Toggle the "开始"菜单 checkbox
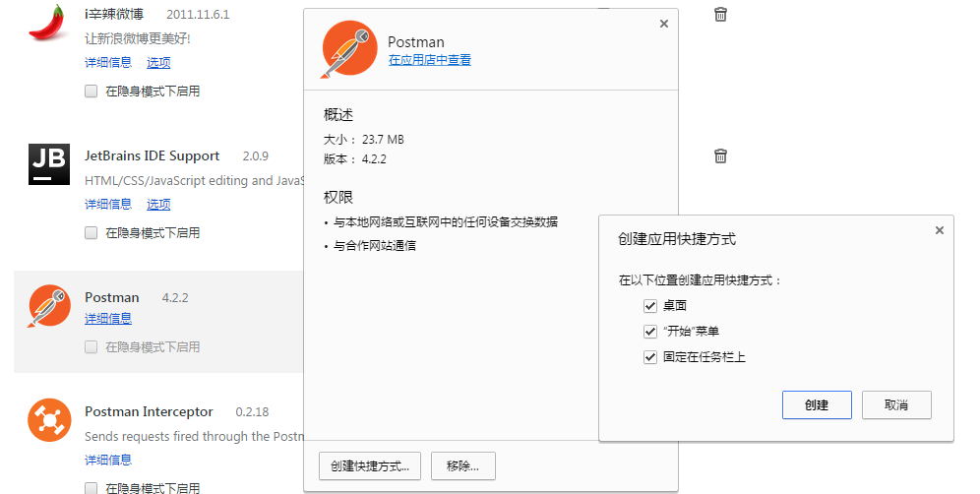The height and width of the screenshot is (494, 980). pyautogui.click(x=649, y=332)
